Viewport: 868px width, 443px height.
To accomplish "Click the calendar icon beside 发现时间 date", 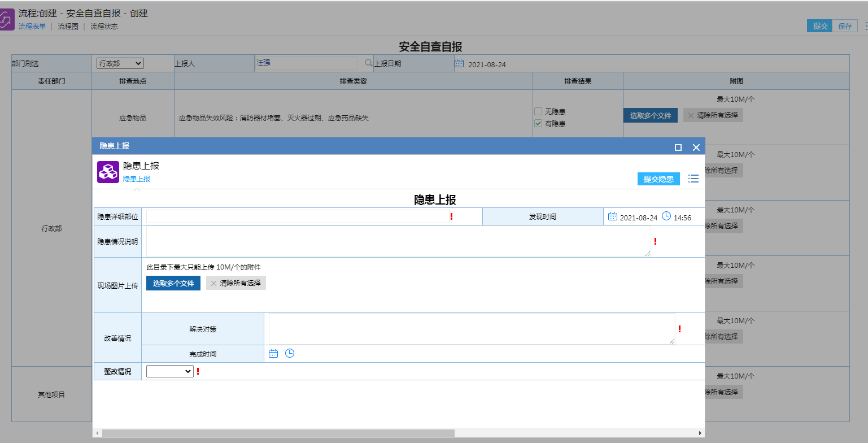I will tap(613, 216).
